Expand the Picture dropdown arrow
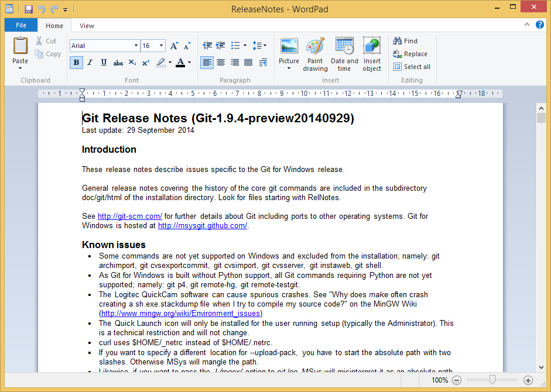The height and width of the screenshot is (392, 551). 289,68
